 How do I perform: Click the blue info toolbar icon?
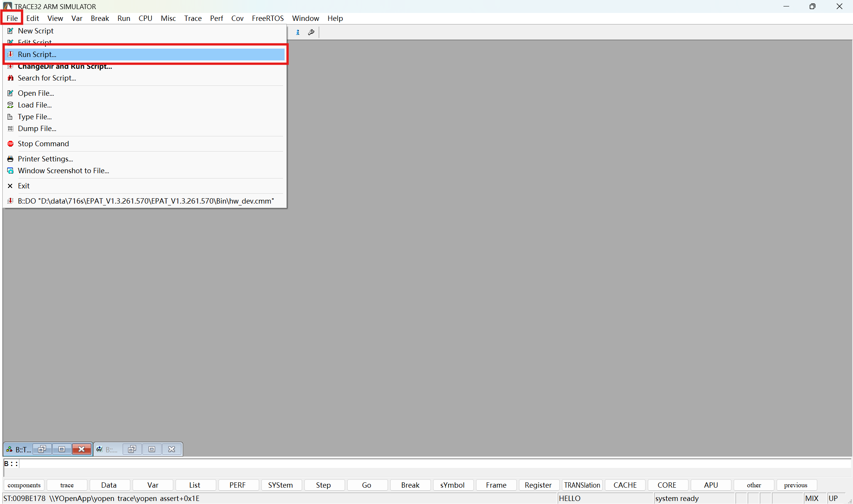click(298, 32)
